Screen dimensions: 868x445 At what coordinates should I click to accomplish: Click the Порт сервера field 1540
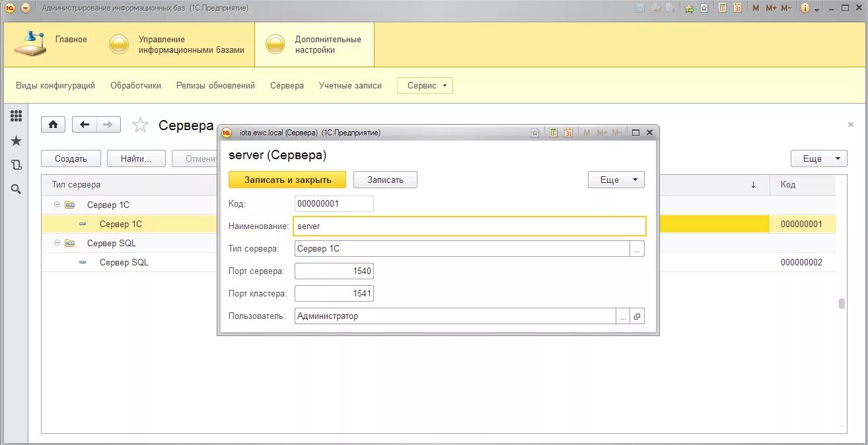pos(334,271)
